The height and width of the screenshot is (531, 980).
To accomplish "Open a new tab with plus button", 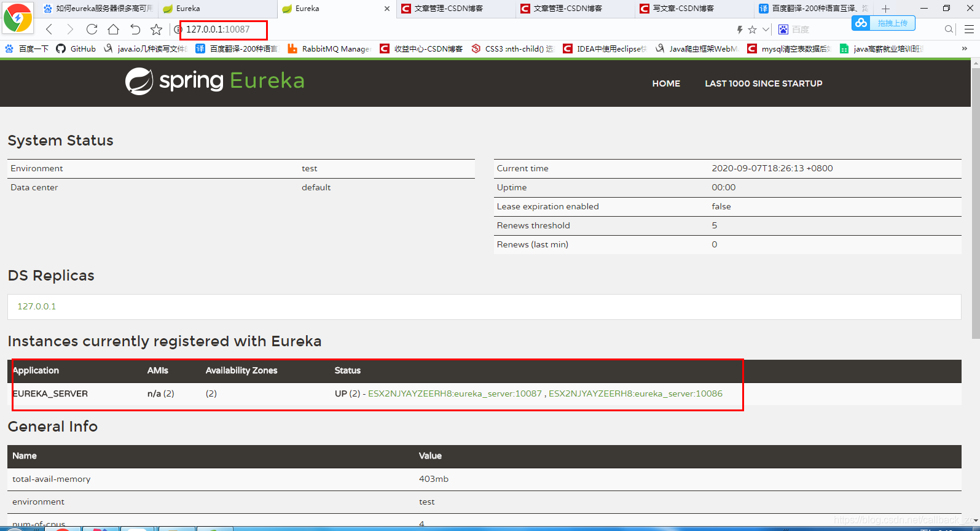I will coord(885,9).
